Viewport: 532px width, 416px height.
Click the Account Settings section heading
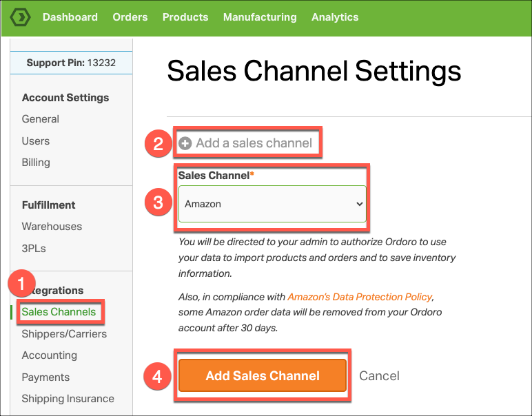65,98
